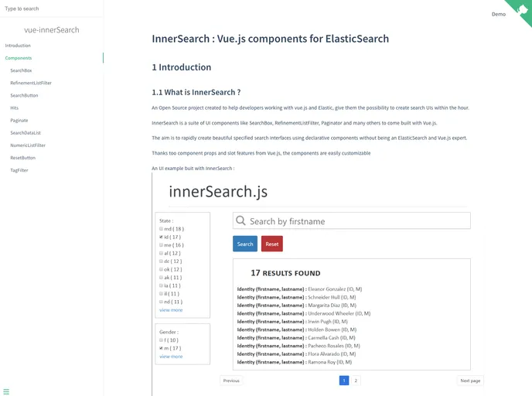
Task: Toggle the sidebar hamburger icon
Action: (x=6, y=391)
